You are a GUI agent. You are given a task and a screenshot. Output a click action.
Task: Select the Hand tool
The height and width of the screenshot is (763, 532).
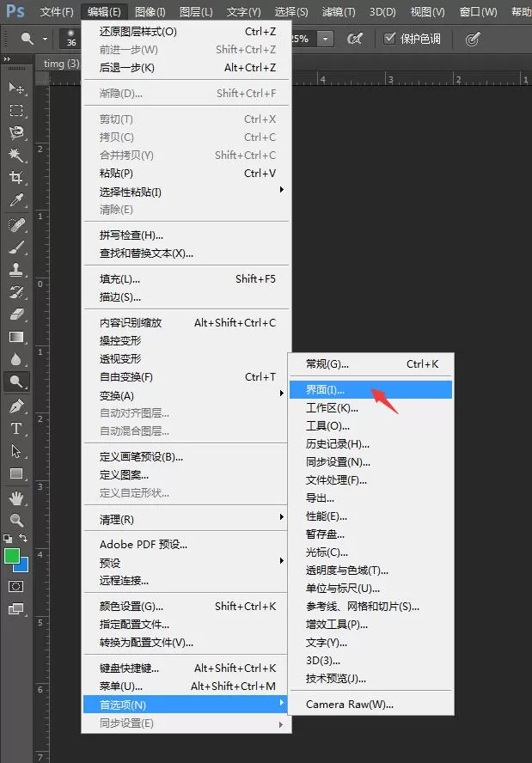[x=16, y=497]
